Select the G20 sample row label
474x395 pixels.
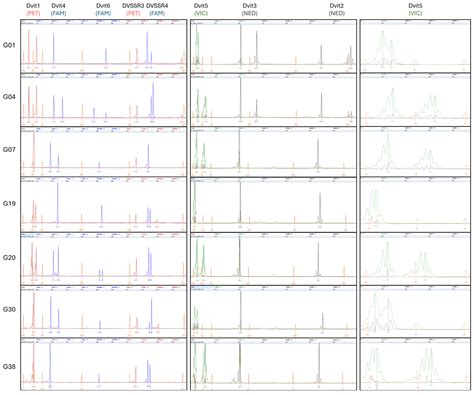point(9,258)
